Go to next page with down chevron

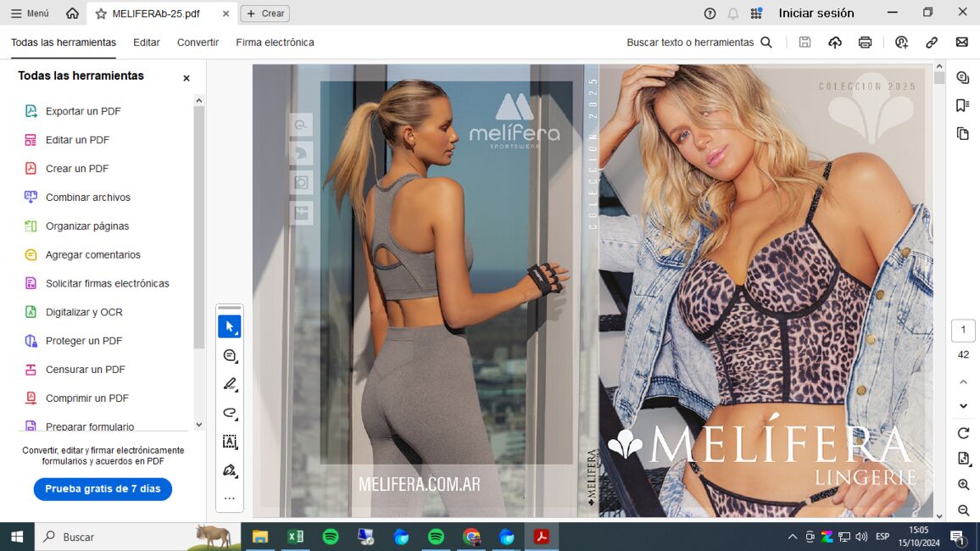[x=963, y=406]
